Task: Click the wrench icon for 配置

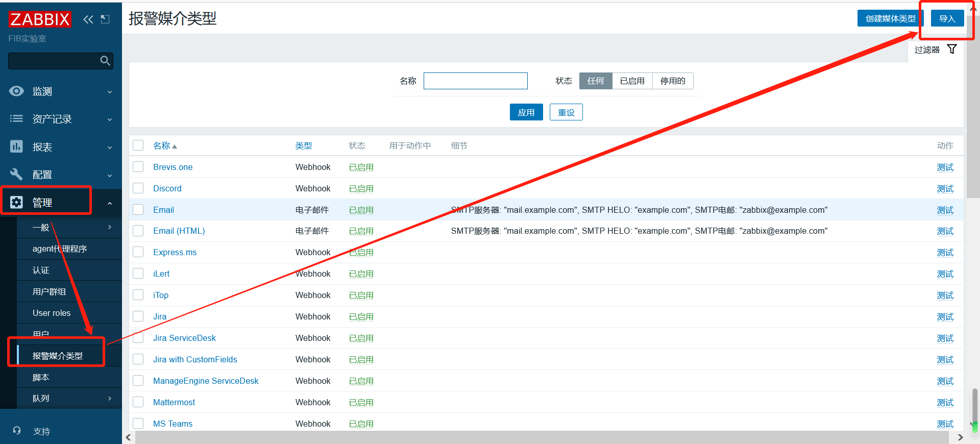Action: click(16, 175)
